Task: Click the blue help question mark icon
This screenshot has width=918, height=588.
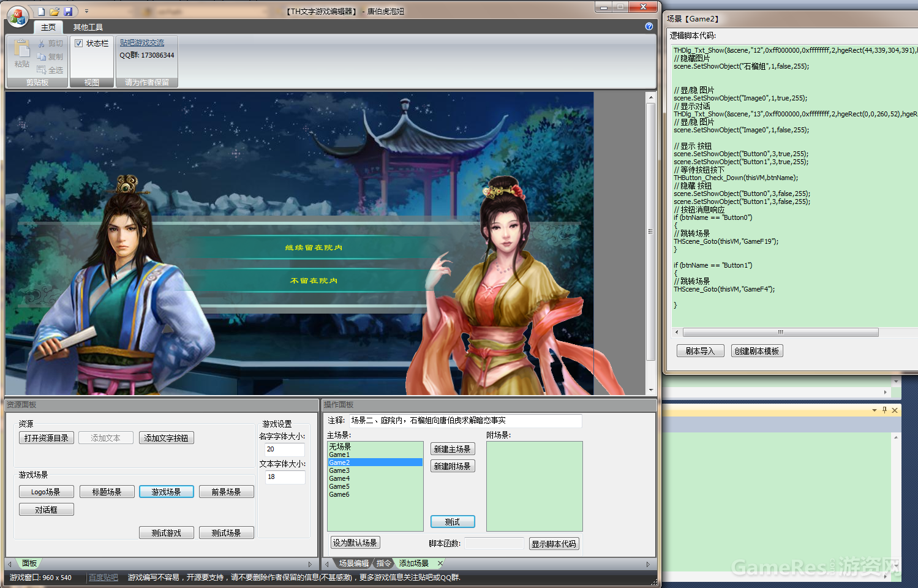Action: coord(649,26)
